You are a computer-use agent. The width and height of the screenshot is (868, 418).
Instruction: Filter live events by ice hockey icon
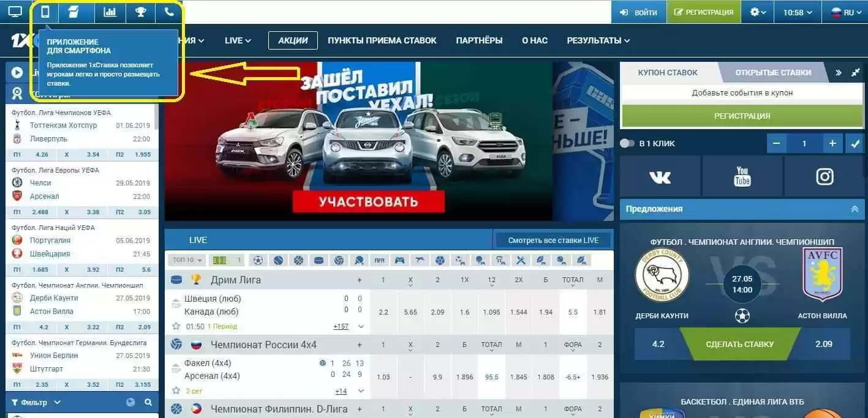click(319, 260)
